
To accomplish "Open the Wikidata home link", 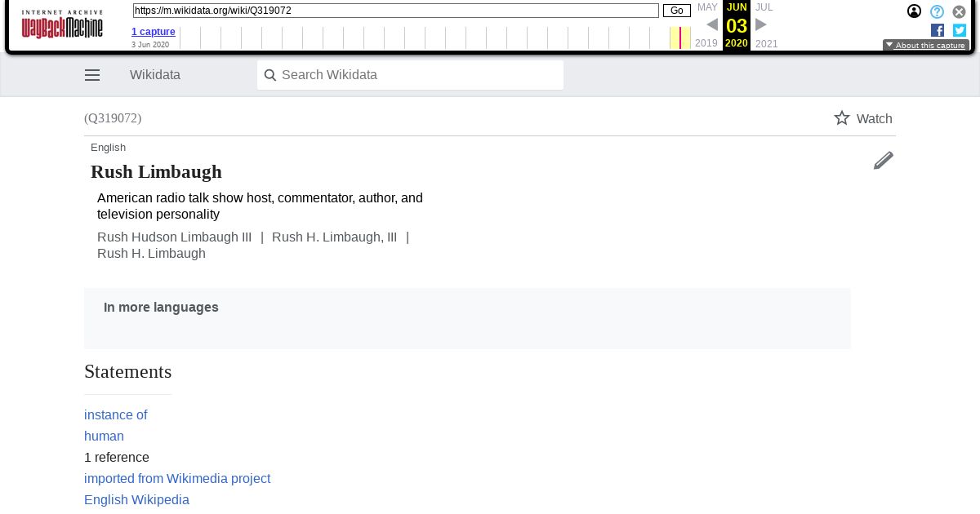I will click(155, 75).
